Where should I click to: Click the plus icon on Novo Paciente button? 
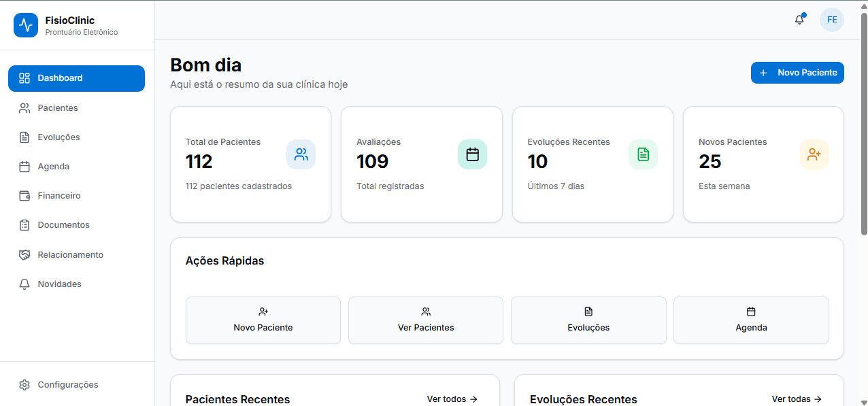[x=763, y=73]
